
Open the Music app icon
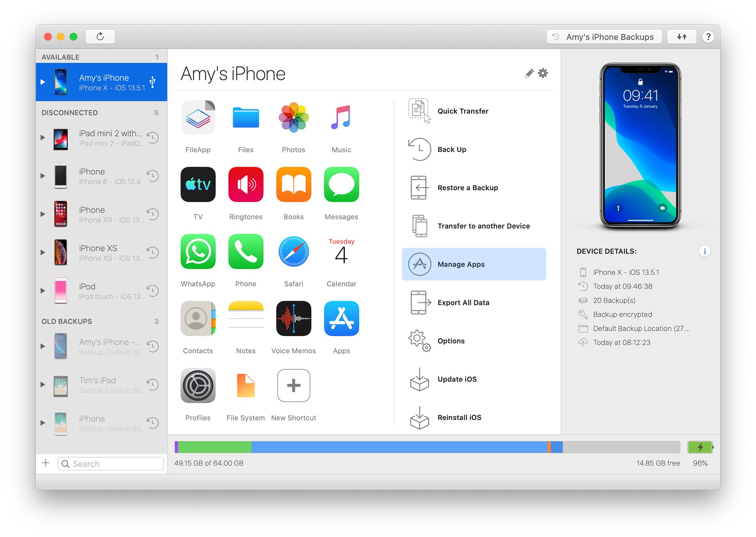click(341, 118)
